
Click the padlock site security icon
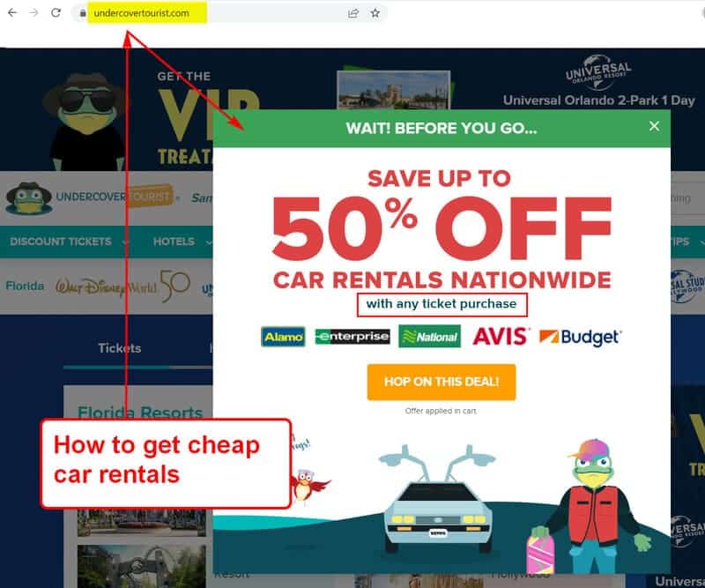(83, 13)
